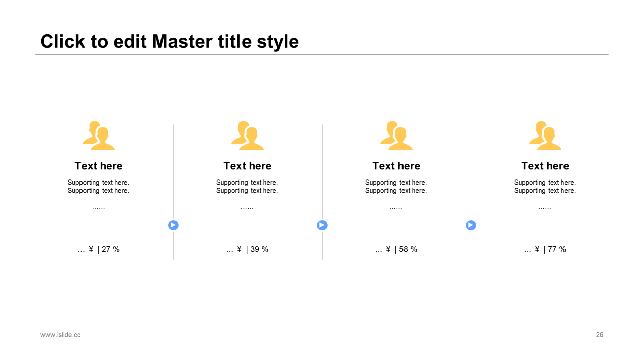The image size is (644, 362).
Task: Click the third blue play arrow circle
Action: coord(471,225)
